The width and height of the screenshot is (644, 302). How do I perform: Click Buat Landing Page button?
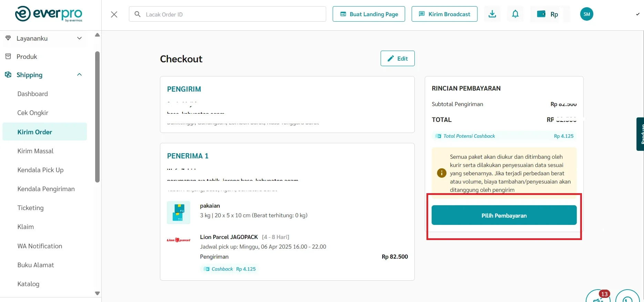click(369, 14)
